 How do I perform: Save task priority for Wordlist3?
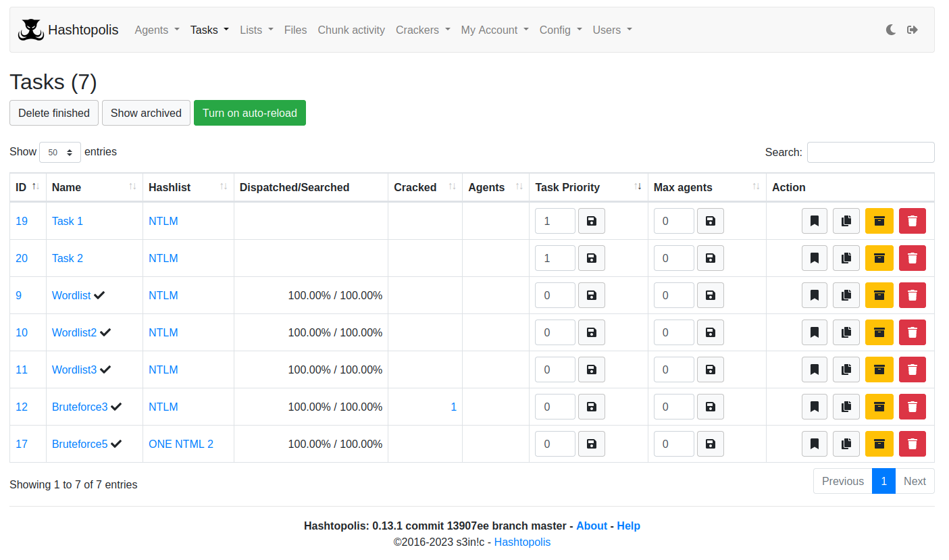tap(592, 370)
